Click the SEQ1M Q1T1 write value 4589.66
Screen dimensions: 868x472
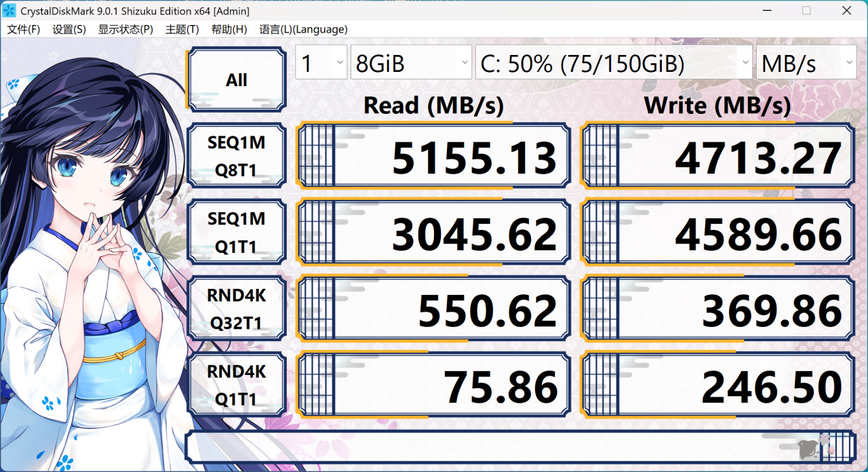pyautogui.click(x=718, y=233)
